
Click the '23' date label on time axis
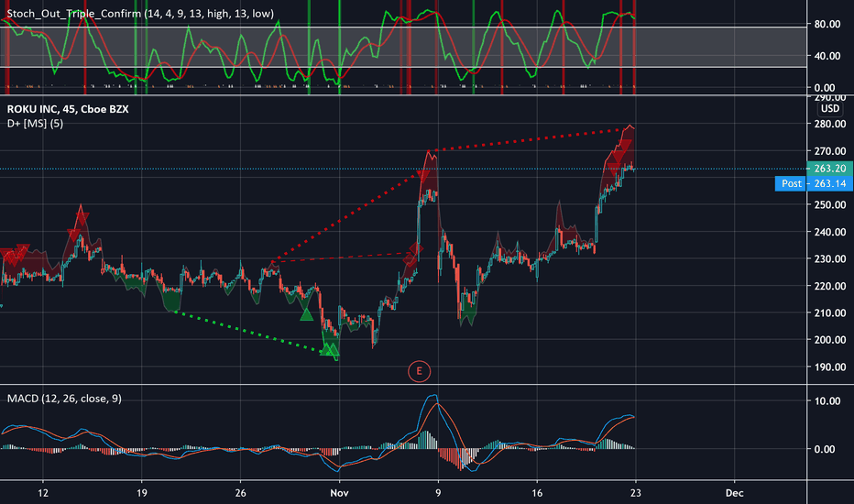pyautogui.click(x=636, y=493)
